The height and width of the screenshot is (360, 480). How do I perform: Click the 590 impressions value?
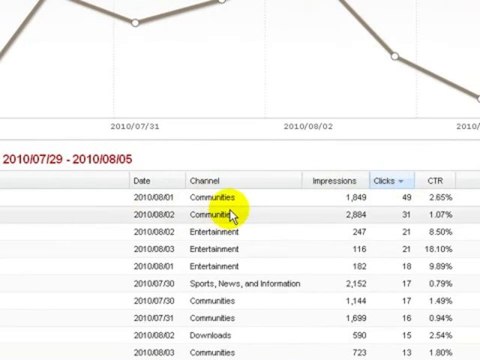click(359, 335)
